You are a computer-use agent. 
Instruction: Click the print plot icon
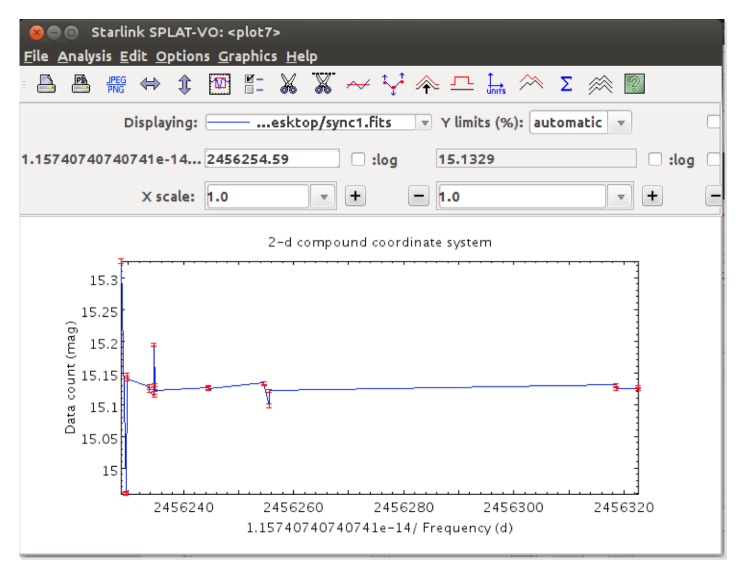coord(47,84)
